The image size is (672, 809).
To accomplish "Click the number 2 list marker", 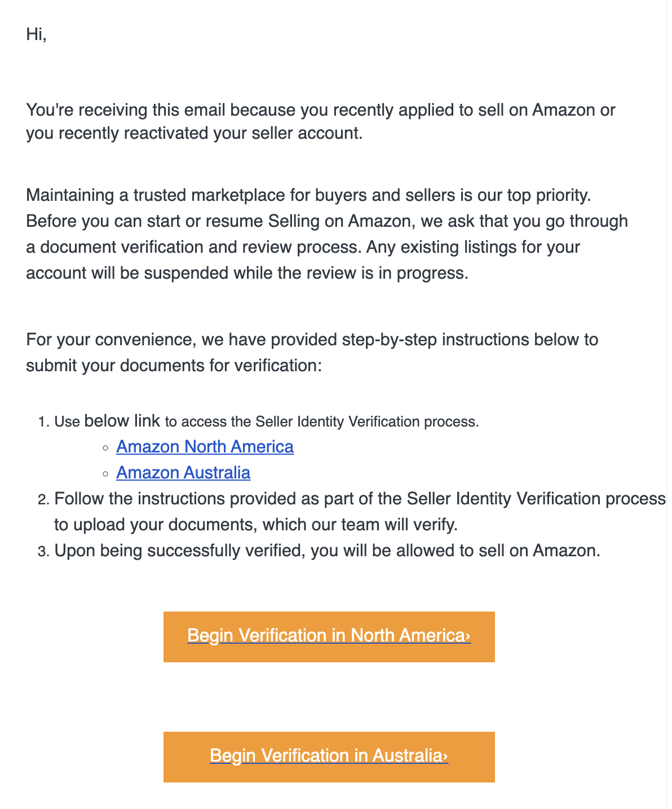I will pos(43,500).
